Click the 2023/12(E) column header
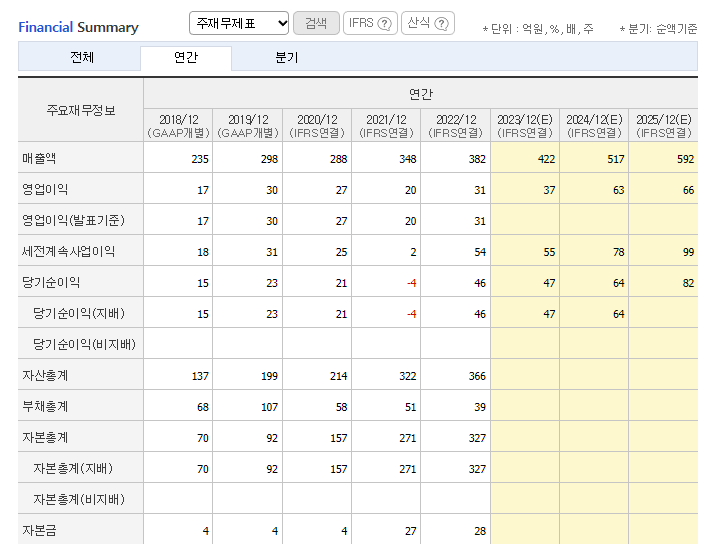 tap(525, 126)
